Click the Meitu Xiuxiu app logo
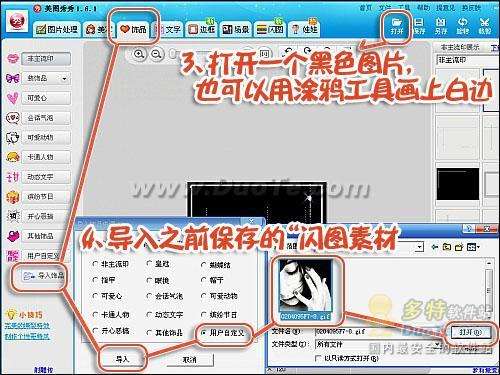Image resolution: width=500 pixels, height=375 pixels. click(17, 21)
